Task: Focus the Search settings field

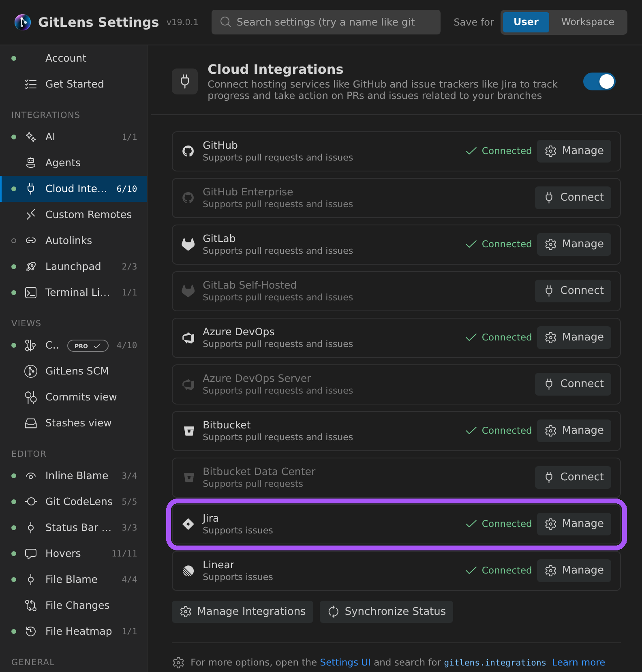Action: (x=326, y=22)
